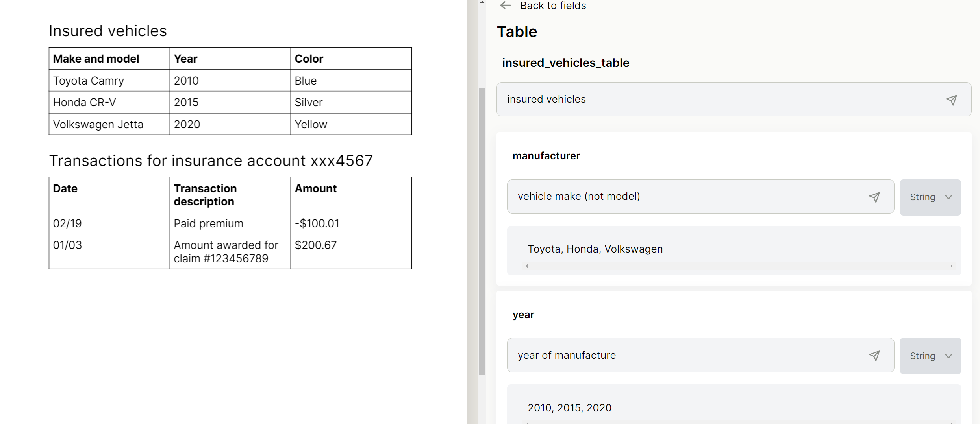Select the '2010, 2015, 2020' result text
Viewport: 980px width, 424px height.
(x=569, y=408)
